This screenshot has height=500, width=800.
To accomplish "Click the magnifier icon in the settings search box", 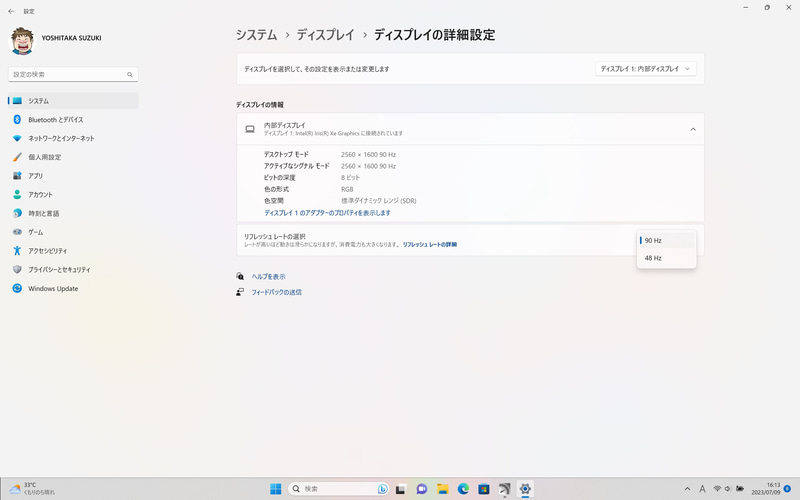I will (x=130, y=74).
